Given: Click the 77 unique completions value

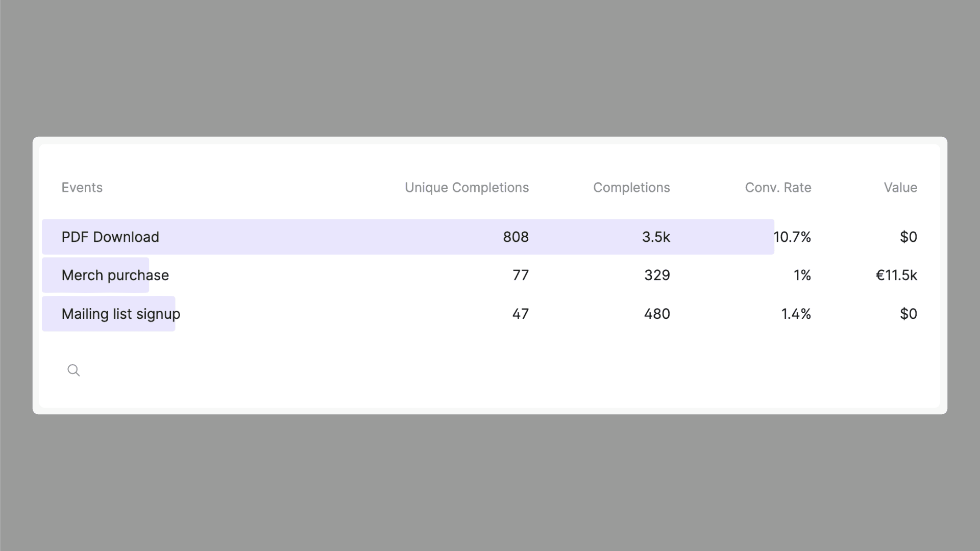Looking at the screenshot, I should 521,275.
